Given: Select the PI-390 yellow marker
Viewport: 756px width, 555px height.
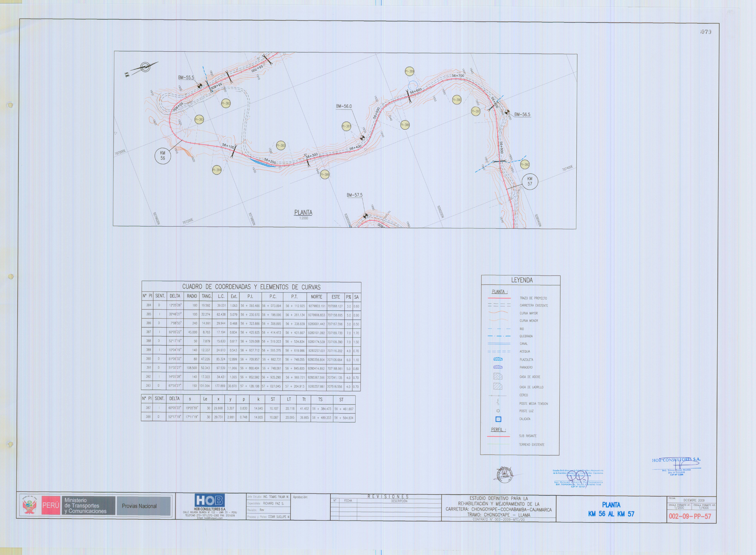Looking at the screenshot, I should 457,100.
